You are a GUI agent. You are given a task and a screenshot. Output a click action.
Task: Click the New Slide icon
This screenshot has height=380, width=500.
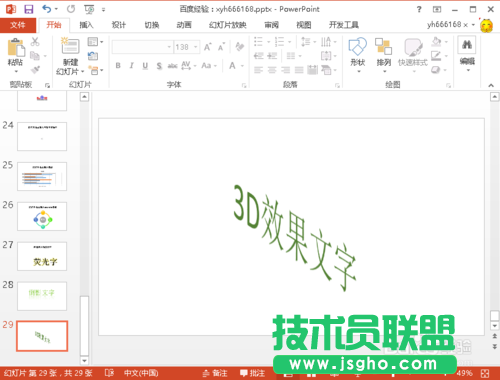point(70,46)
